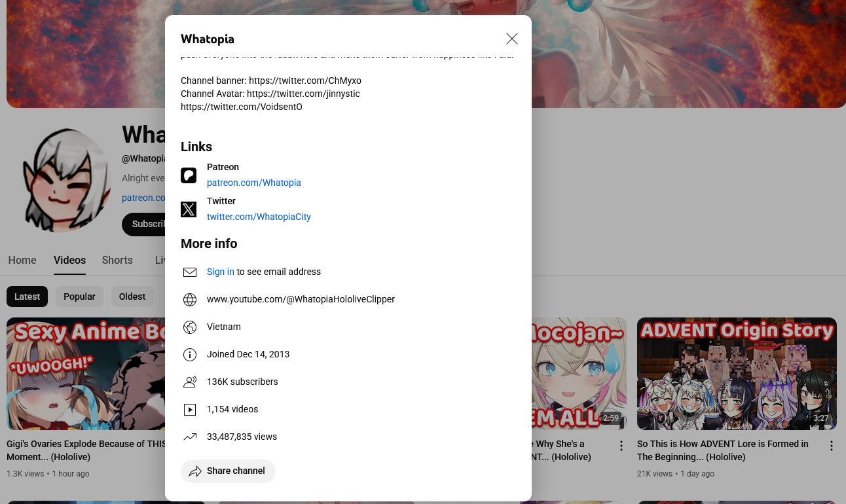Open the Sexy Anime thumbnail video

click(x=86, y=374)
